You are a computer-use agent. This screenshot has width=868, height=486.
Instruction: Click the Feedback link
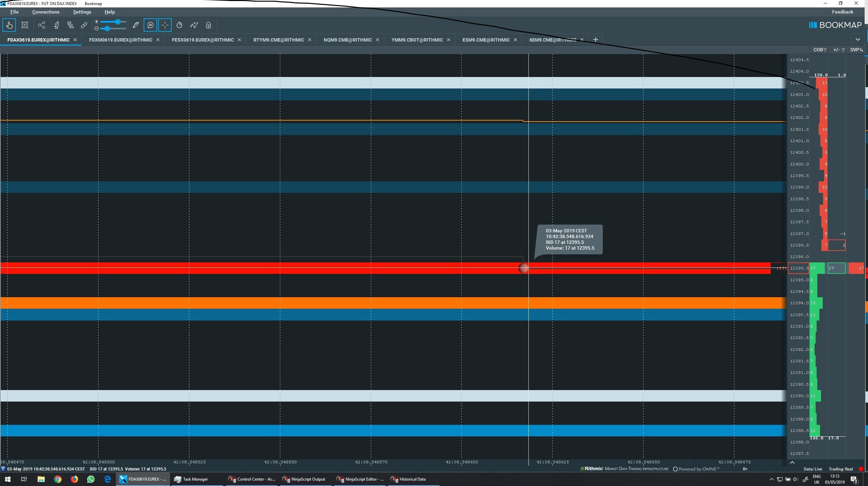(842, 12)
